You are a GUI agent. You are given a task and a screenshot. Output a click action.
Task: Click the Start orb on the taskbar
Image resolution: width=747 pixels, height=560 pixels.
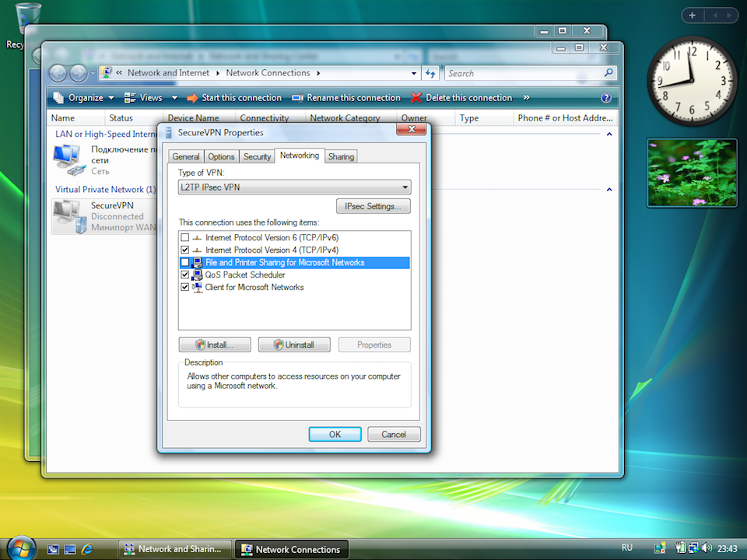click(20, 548)
